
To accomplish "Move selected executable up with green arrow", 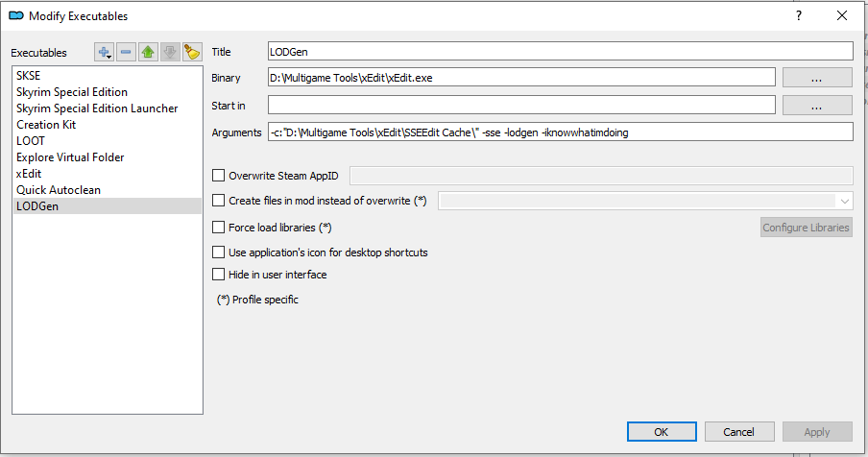I will 148,52.
